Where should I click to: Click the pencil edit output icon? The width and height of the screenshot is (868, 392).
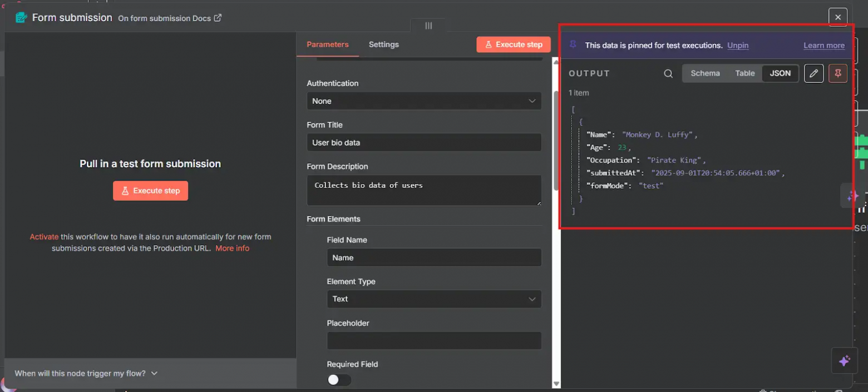pyautogui.click(x=813, y=73)
